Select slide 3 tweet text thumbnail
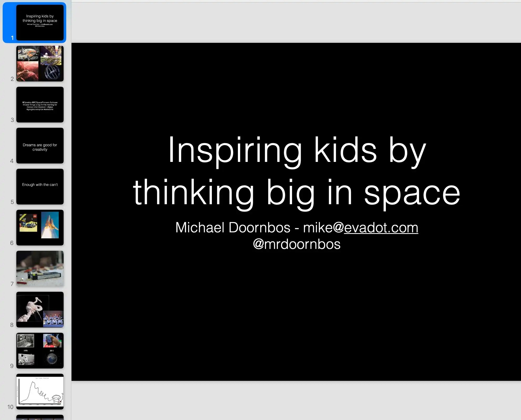This screenshot has height=420, width=521. tap(40, 105)
